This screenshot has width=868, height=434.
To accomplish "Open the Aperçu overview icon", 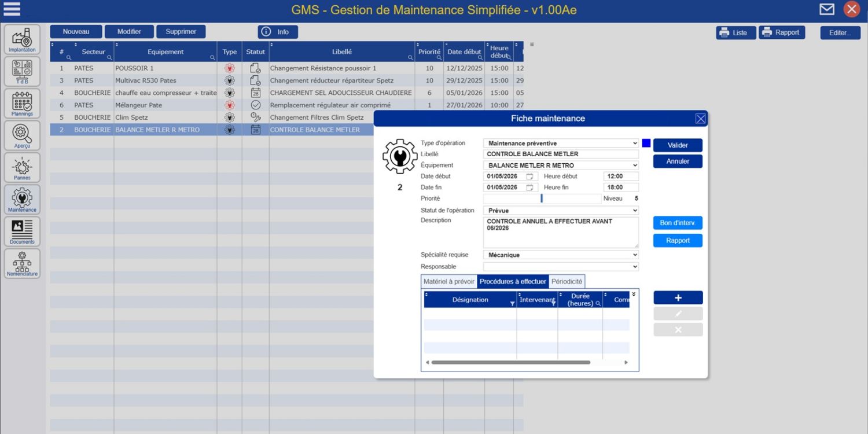I will tap(22, 135).
